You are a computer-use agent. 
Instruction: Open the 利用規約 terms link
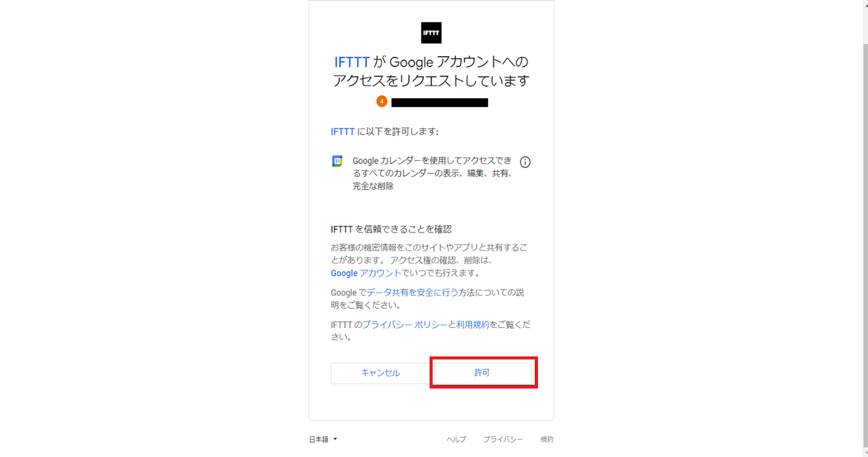pyautogui.click(x=473, y=325)
